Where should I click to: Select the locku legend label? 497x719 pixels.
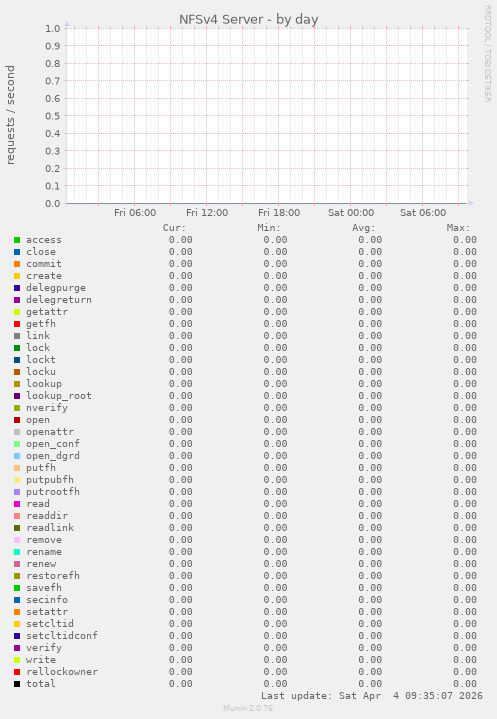pyautogui.click(x=41, y=371)
